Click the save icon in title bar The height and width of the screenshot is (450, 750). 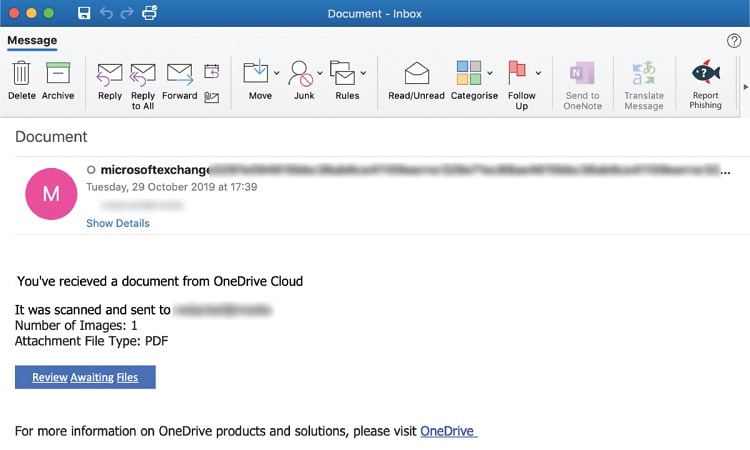(84, 13)
